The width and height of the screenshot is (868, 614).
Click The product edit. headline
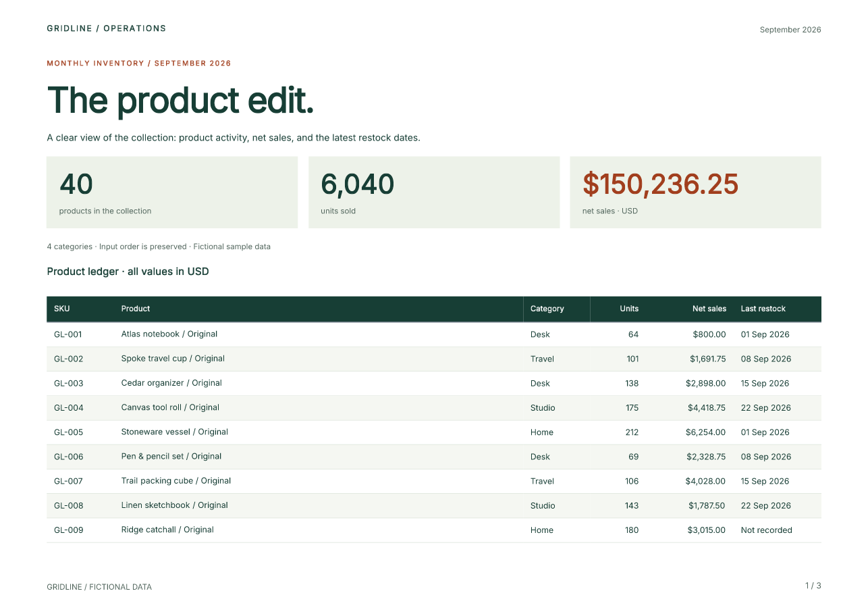click(x=180, y=100)
